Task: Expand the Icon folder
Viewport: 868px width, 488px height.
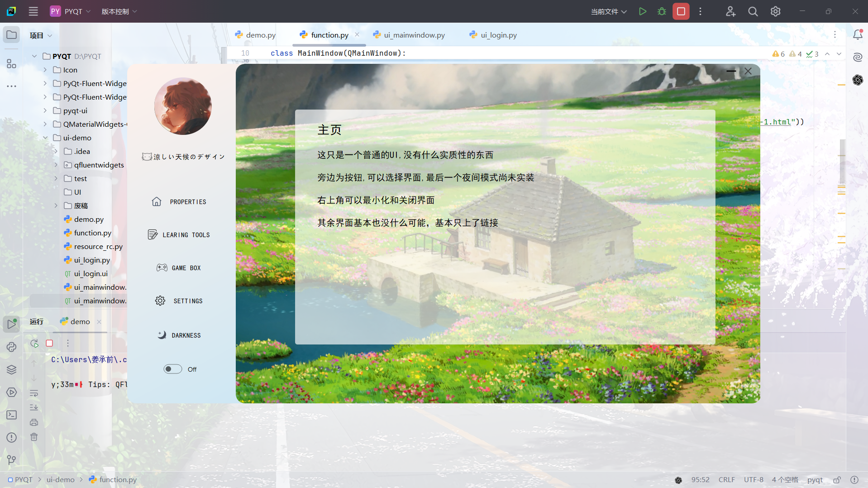Action: tap(45, 70)
